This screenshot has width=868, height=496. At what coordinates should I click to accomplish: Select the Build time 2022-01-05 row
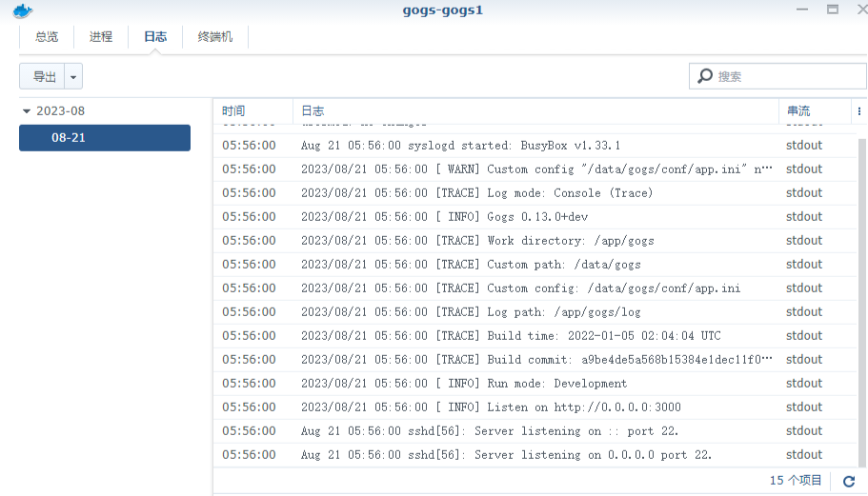pyautogui.click(x=535, y=336)
